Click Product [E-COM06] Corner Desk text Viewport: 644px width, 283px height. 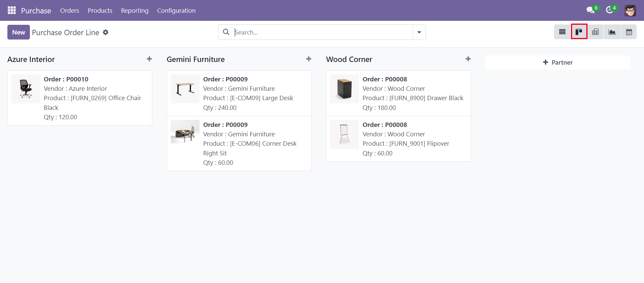pos(250,148)
